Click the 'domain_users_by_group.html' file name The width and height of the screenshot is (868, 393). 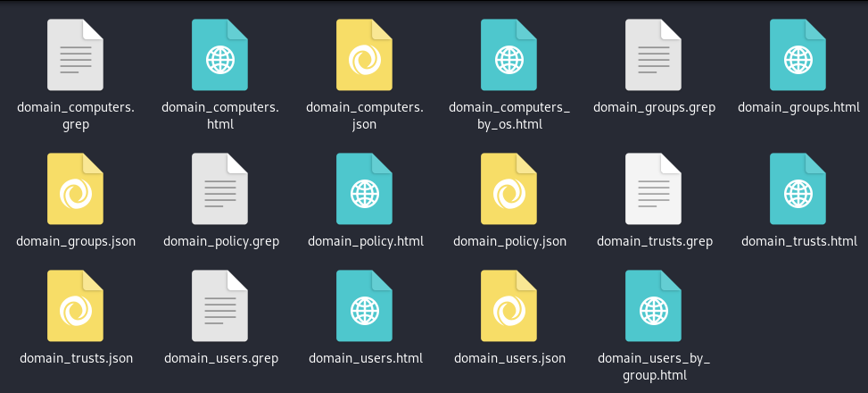point(654,367)
